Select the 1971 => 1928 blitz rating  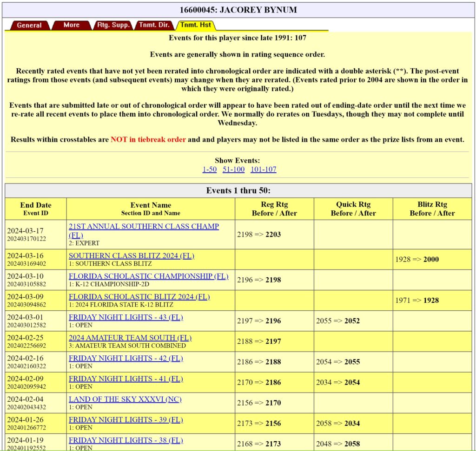pyautogui.click(x=417, y=300)
